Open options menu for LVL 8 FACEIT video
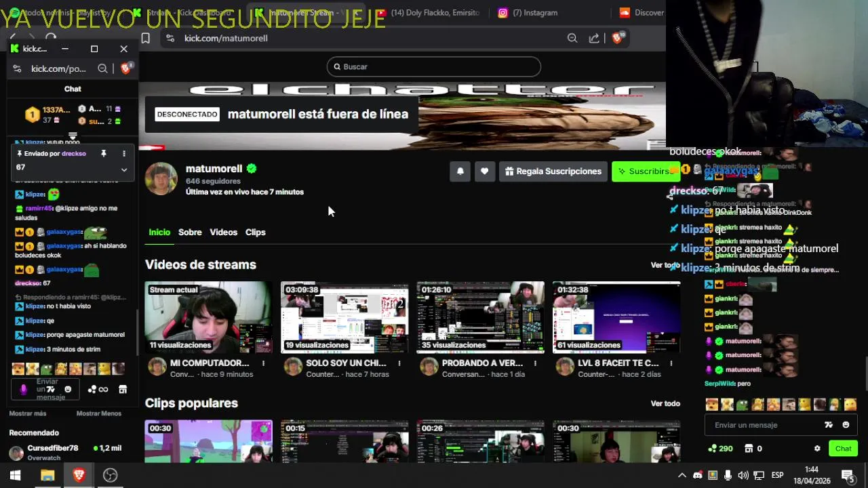 click(671, 363)
